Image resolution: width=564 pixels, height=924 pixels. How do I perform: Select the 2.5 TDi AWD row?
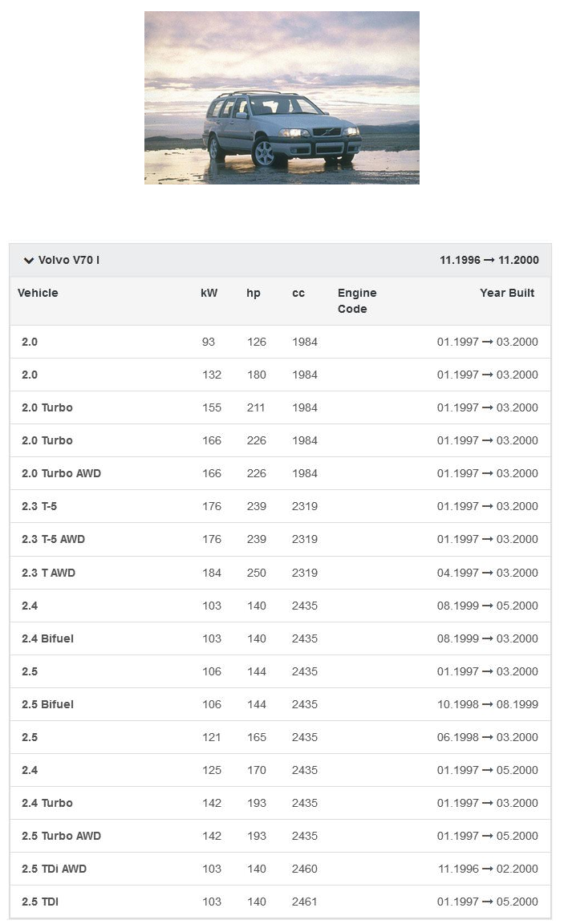54,869
